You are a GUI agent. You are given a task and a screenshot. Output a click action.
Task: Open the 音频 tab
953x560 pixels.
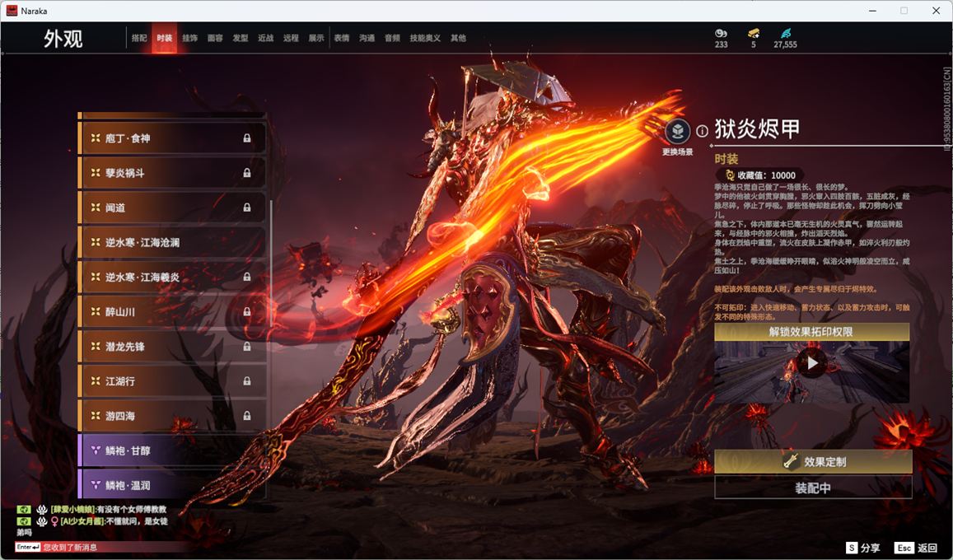[392, 38]
